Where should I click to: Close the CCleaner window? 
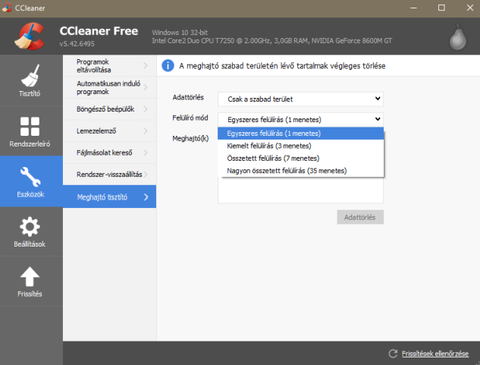tap(470, 8)
